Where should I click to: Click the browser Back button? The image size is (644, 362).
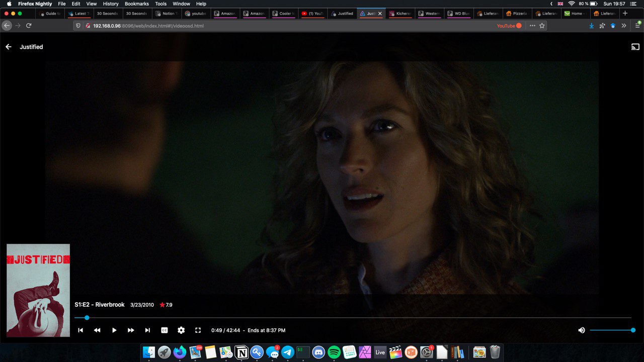[x=7, y=26]
